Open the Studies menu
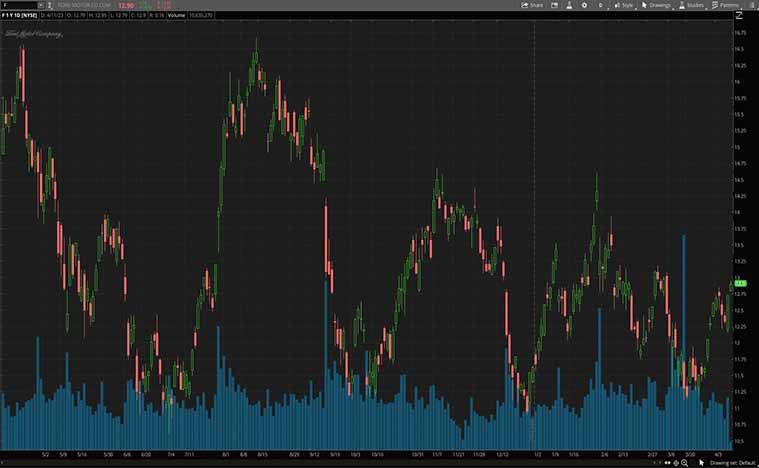Image resolution: width=759 pixels, height=468 pixels. [x=692, y=5]
